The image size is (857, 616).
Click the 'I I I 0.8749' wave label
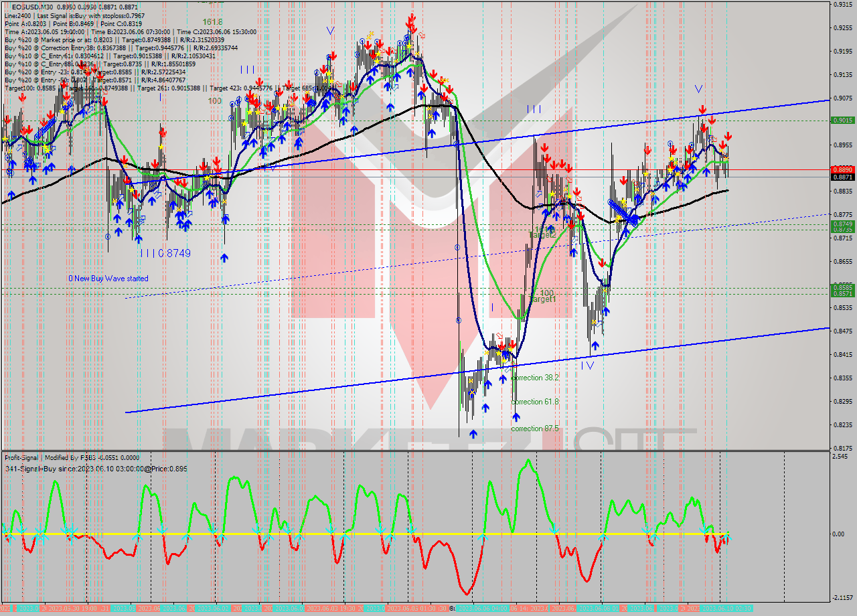point(165,253)
